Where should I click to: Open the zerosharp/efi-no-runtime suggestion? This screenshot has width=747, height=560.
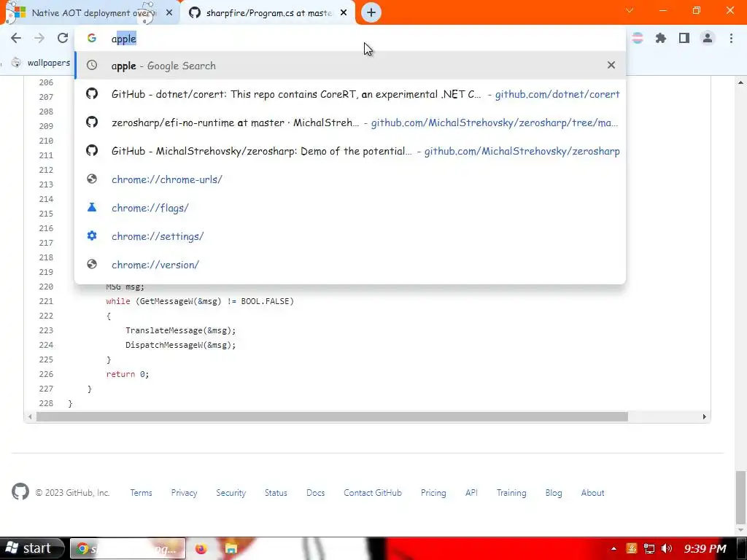click(350, 122)
